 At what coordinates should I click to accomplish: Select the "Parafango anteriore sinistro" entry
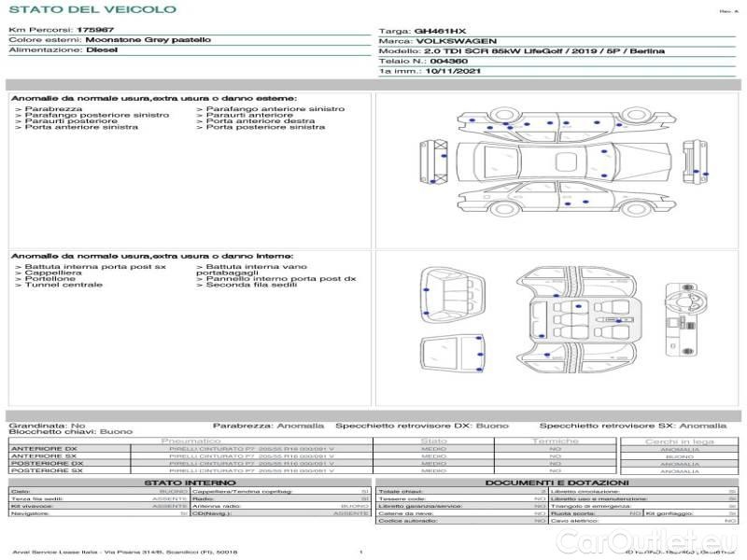coord(275,108)
